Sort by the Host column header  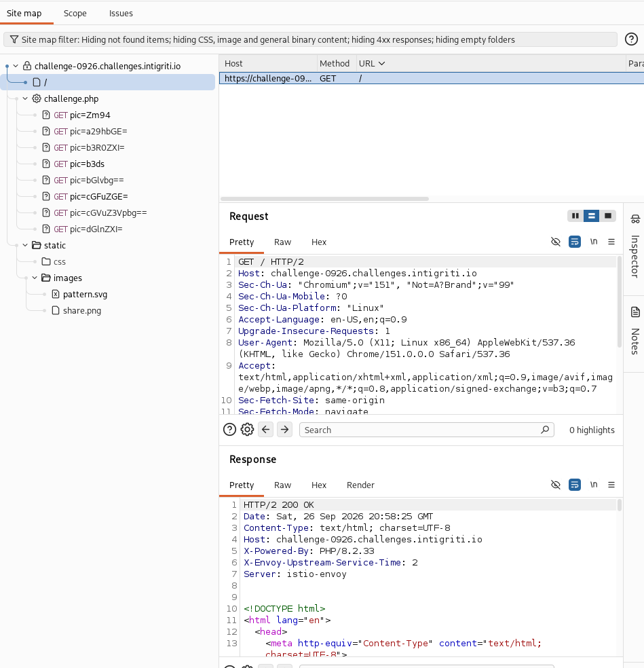click(x=268, y=64)
